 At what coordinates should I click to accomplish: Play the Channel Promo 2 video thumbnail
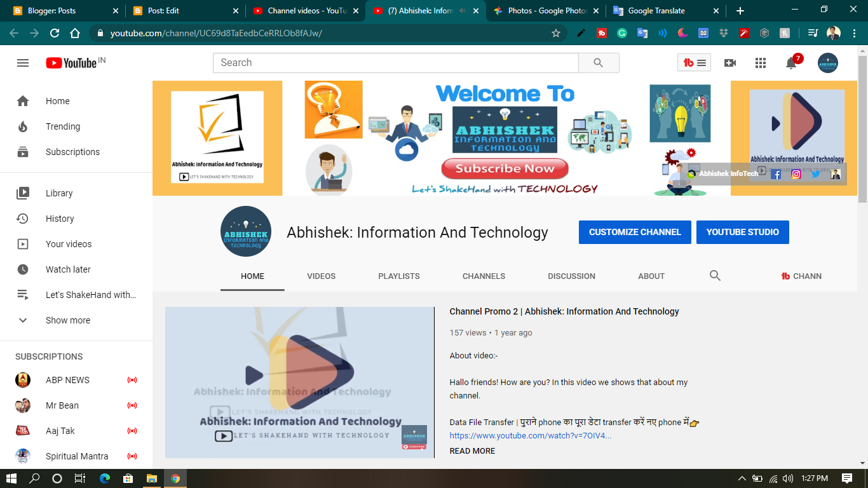[299, 383]
